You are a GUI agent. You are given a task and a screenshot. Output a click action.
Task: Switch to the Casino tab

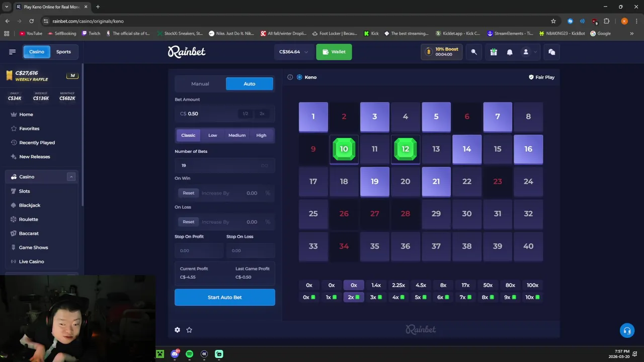[x=37, y=52]
